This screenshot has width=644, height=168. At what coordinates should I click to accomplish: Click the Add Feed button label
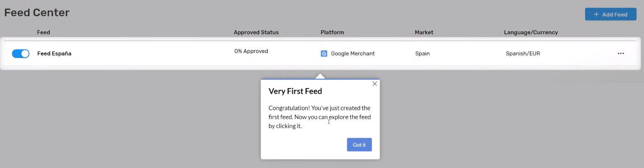click(x=615, y=14)
